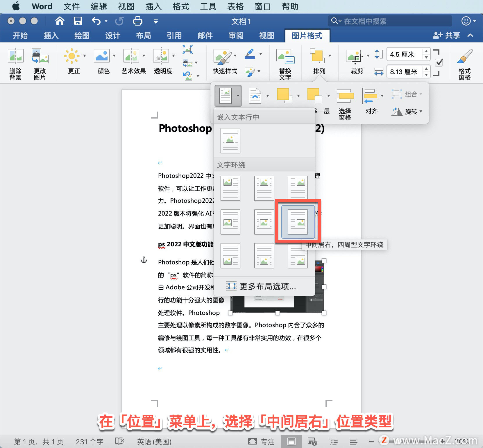Expand the Send Backward dropdown arrow
Screen dimensions: 483x448
click(329, 96)
